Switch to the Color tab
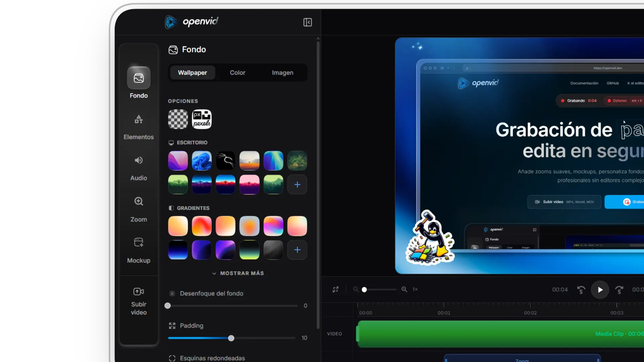 coord(237,73)
